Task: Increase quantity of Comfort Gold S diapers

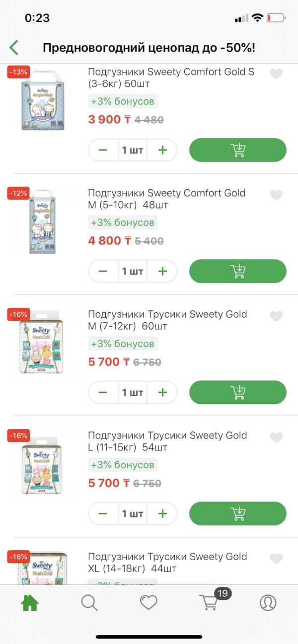Action: 162,150
